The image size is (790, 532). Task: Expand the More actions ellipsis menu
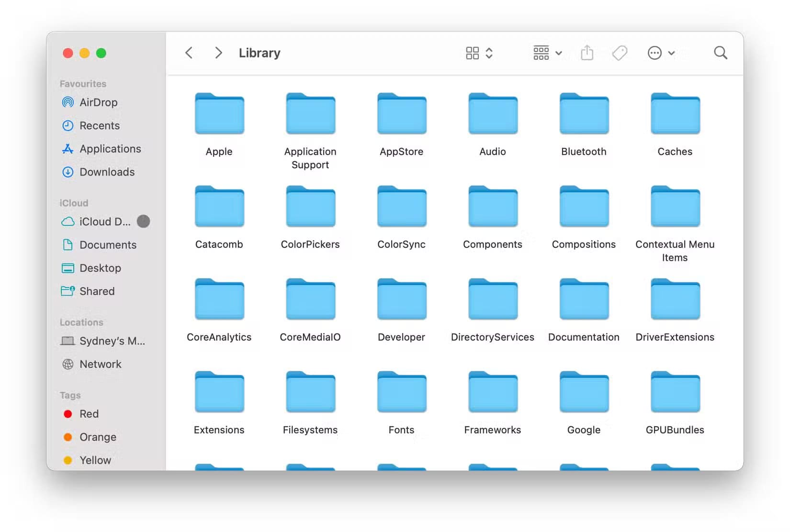(x=661, y=53)
